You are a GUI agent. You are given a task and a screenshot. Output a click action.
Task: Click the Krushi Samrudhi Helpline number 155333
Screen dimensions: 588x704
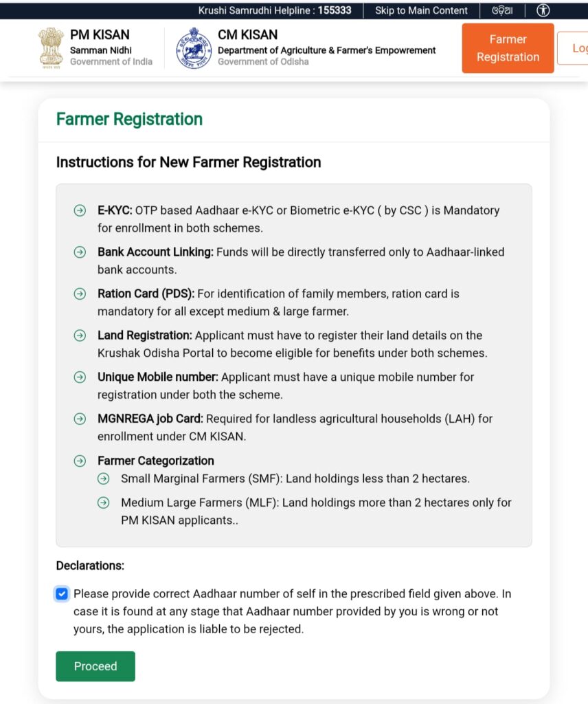point(335,10)
